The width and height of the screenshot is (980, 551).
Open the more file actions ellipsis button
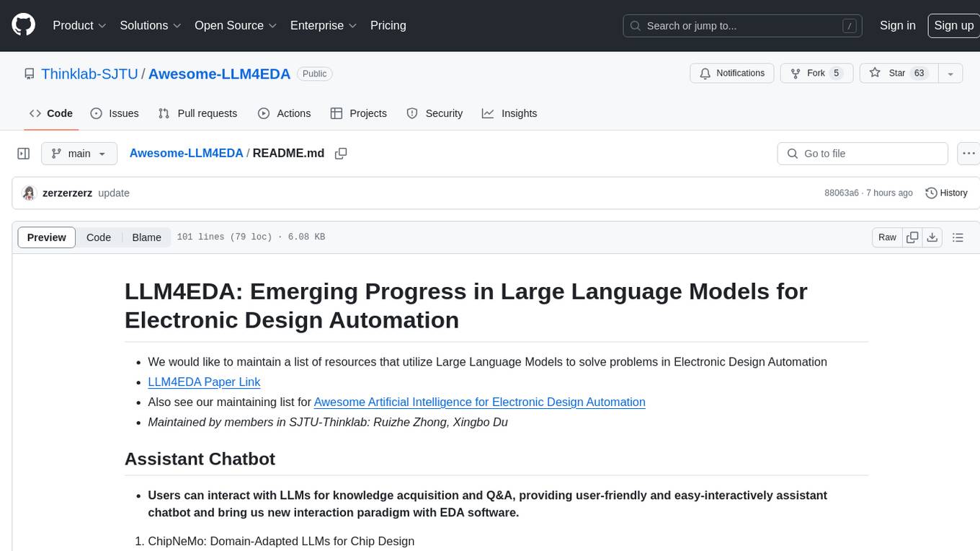[968, 154]
